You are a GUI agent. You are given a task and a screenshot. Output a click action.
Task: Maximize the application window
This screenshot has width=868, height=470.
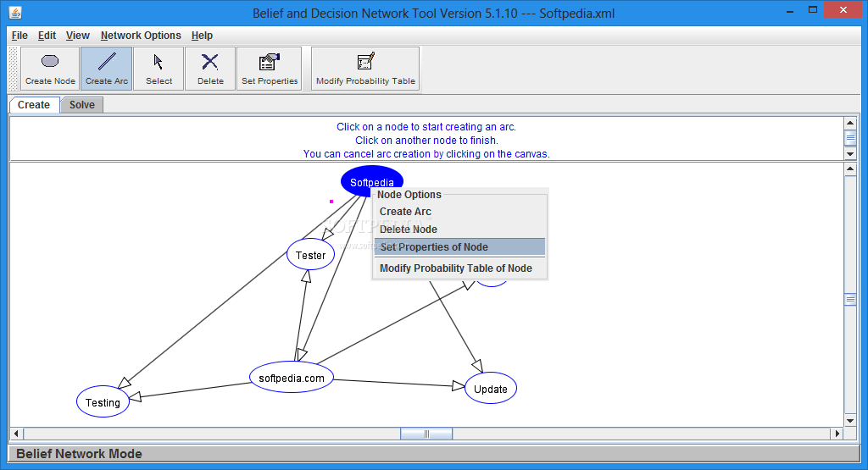click(813, 10)
